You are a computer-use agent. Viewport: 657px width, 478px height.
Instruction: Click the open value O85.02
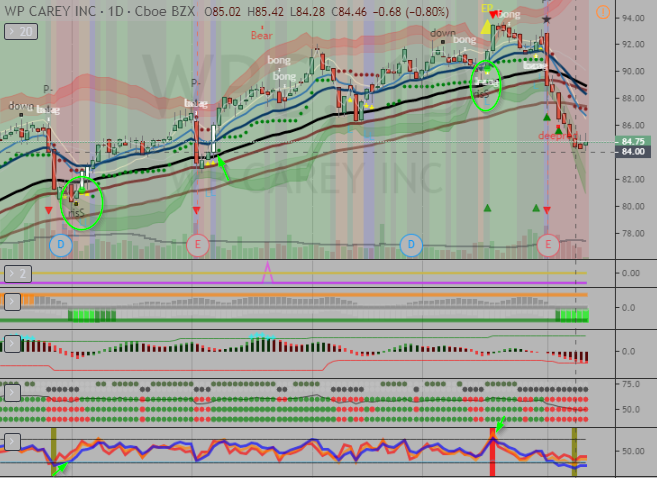click(222, 12)
